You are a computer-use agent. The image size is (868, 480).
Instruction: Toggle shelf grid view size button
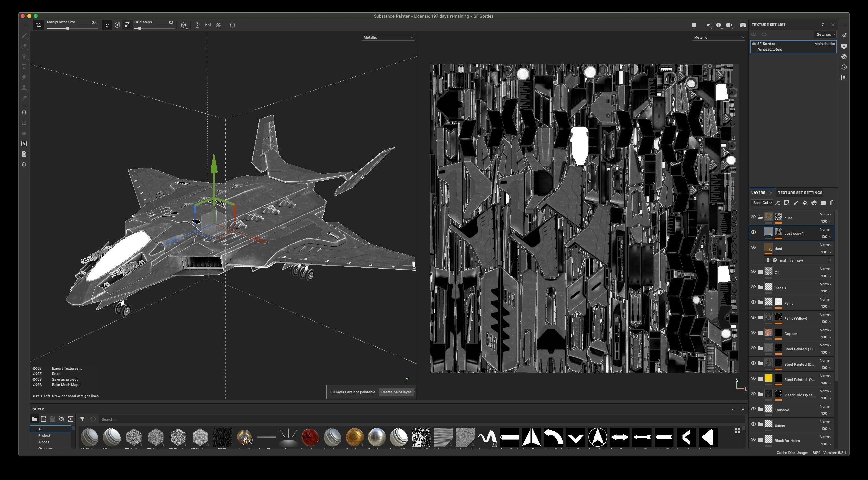(x=738, y=431)
